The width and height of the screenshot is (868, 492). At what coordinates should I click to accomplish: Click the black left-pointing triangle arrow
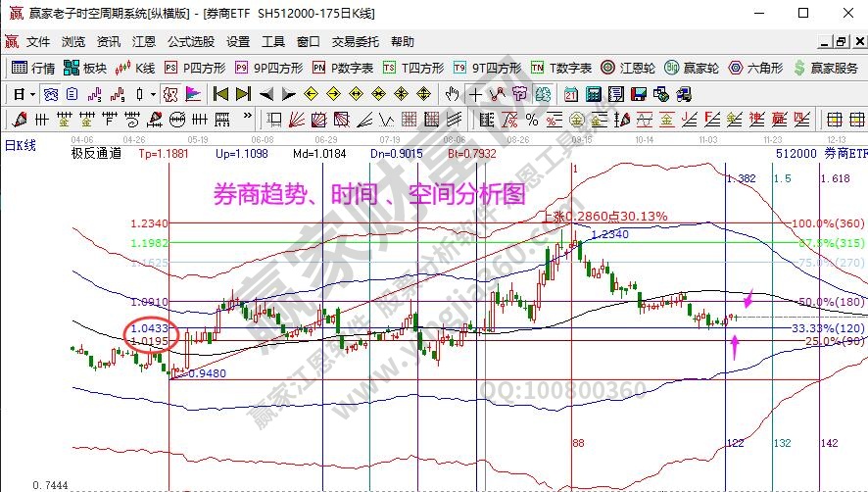point(266,94)
